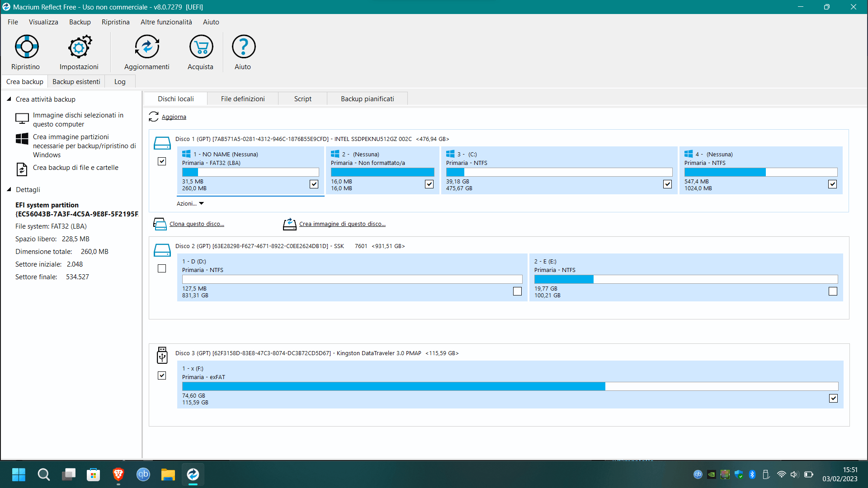Click the monitor icon for imaging selected disks
Screen dimensions: 868x488
pyautogui.click(x=22, y=119)
